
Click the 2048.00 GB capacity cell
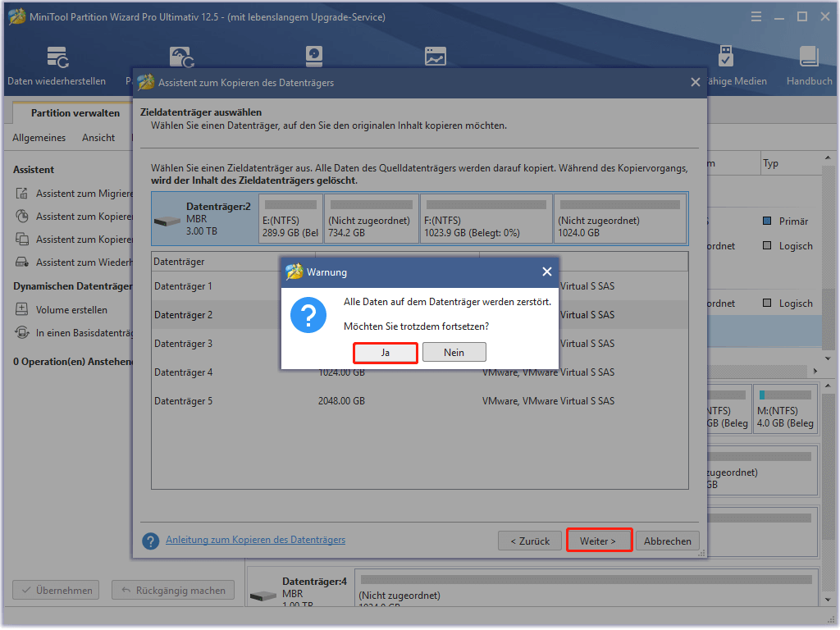342,400
